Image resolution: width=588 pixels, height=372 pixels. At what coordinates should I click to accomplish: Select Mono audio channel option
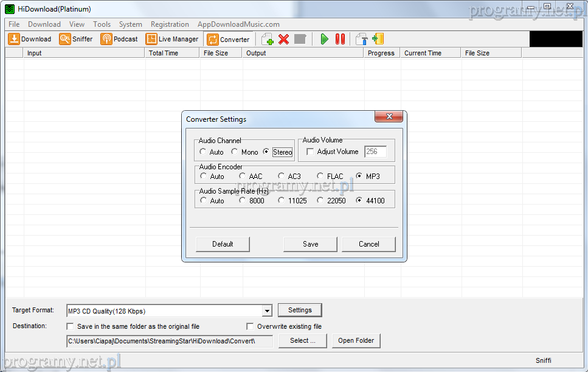235,152
